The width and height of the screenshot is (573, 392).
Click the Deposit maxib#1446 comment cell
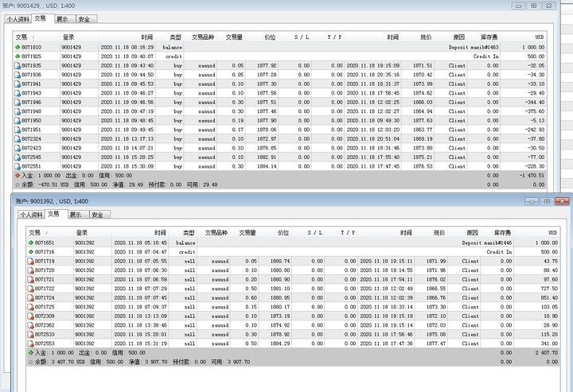[x=487, y=243]
